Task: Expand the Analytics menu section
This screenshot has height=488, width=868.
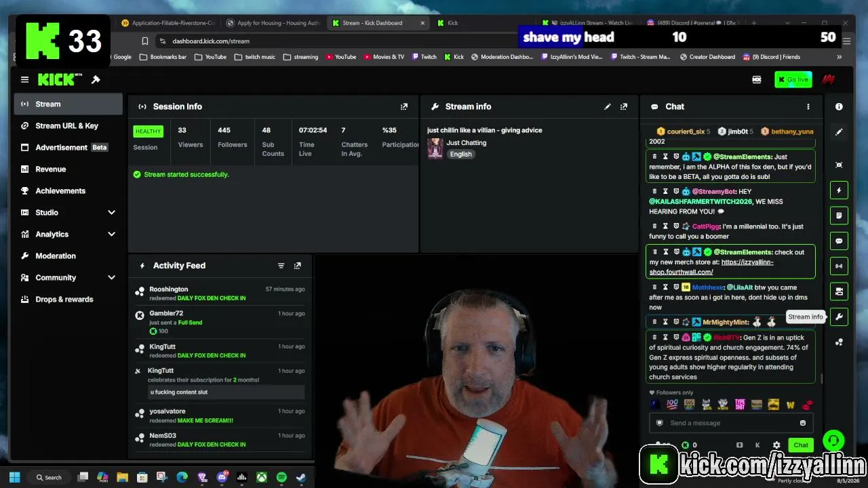Action: click(111, 235)
